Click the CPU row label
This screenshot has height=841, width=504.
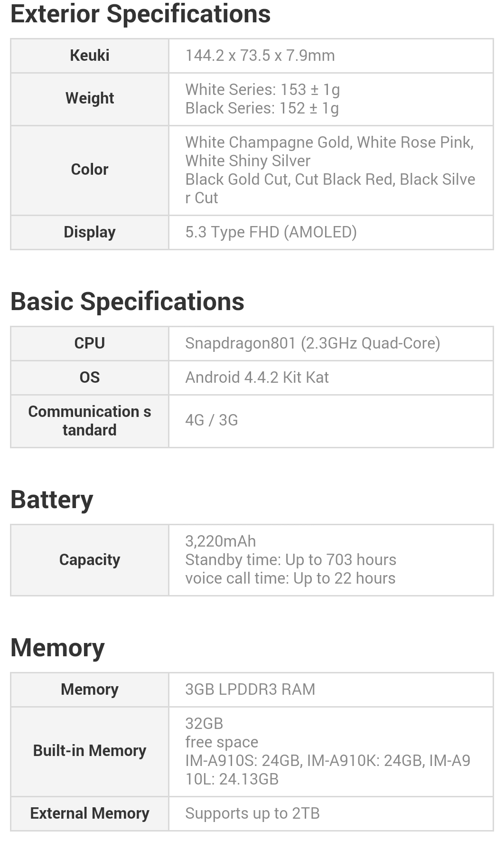click(x=90, y=343)
